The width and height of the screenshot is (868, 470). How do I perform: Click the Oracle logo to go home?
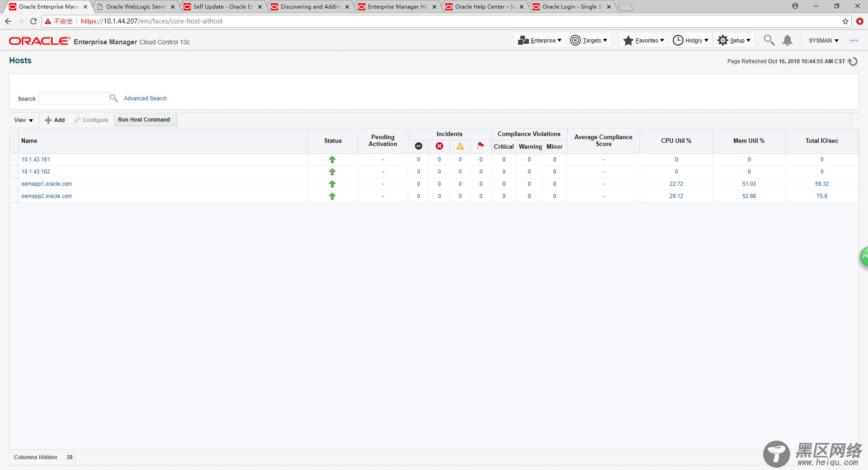[x=39, y=41]
